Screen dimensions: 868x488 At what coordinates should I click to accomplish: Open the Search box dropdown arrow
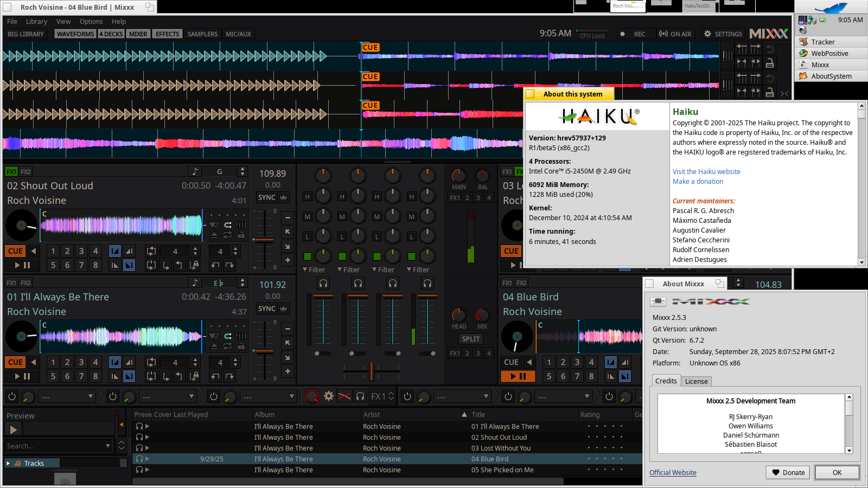[x=108, y=446]
